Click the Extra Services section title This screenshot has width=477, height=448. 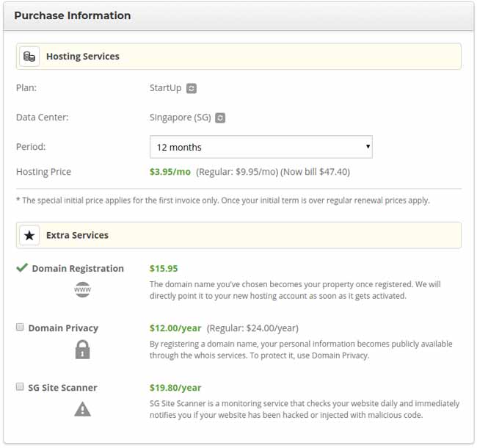[77, 235]
